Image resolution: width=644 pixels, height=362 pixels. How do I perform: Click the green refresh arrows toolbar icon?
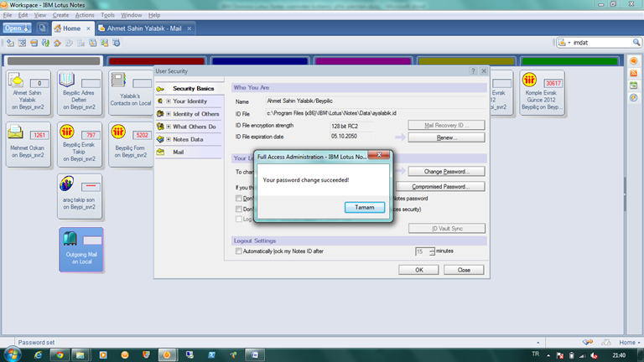pyautogui.click(x=45, y=43)
